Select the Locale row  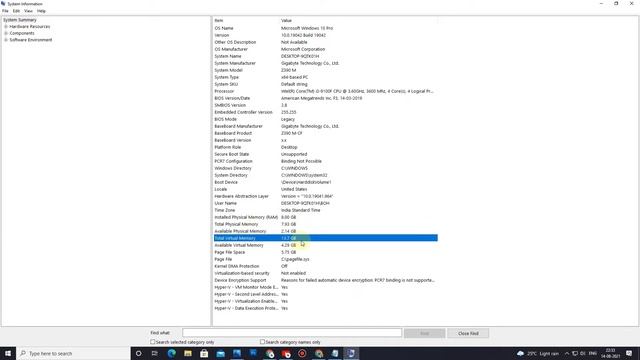(x=325, y=189)
